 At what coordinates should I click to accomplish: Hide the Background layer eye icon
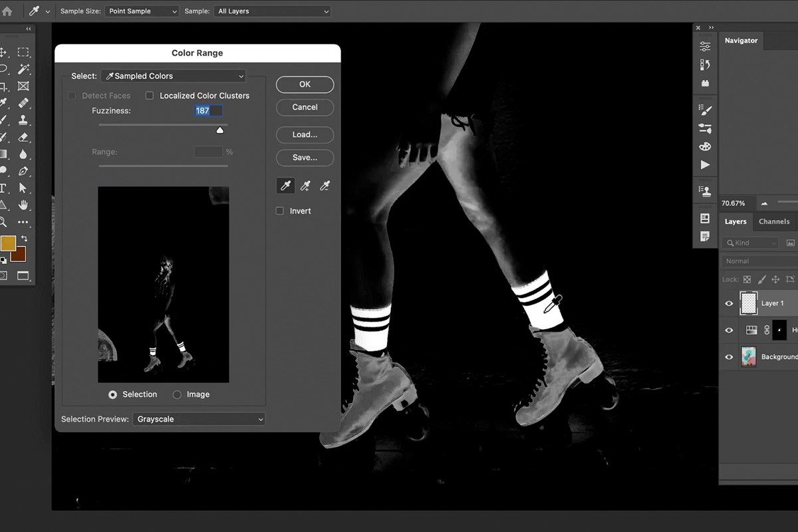coord(729,357)
